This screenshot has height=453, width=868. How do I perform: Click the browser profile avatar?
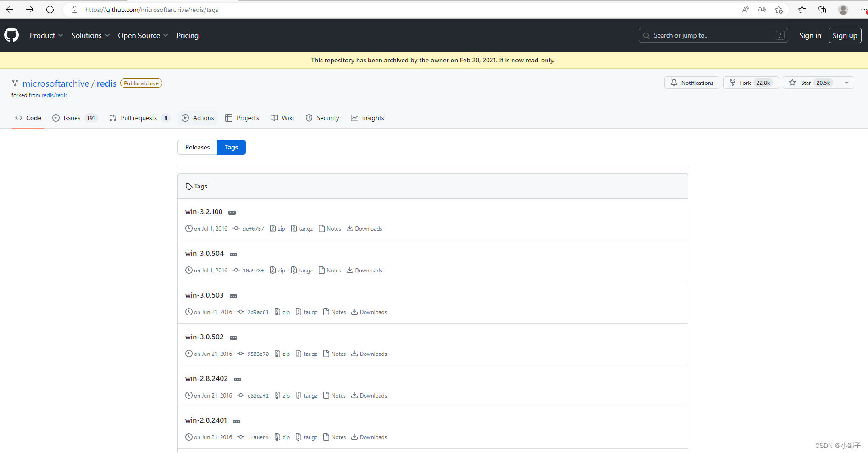coord(843,10)
